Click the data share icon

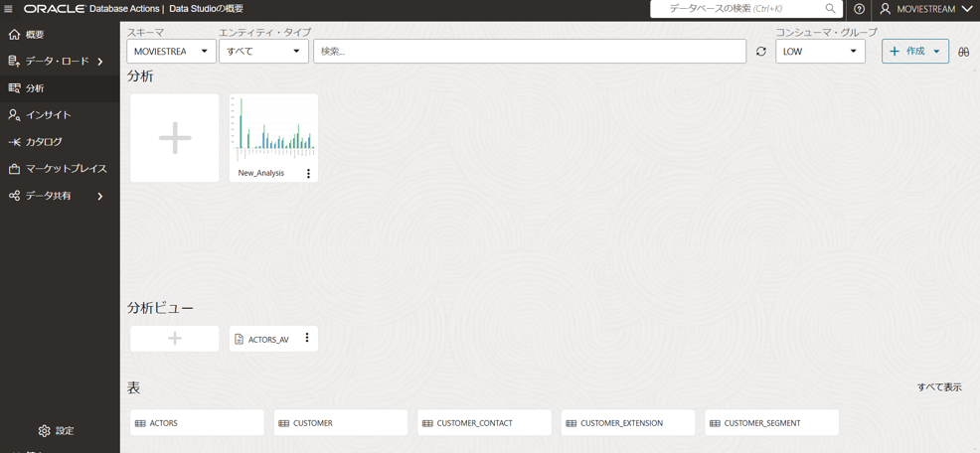pos(14,196)
